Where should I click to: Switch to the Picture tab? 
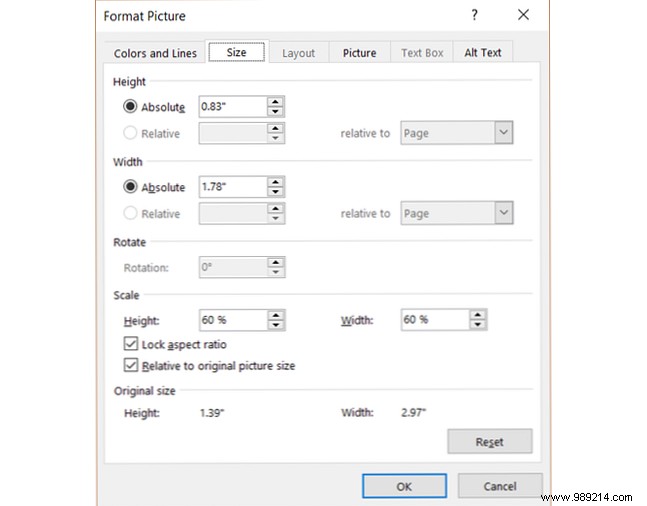(359, 53)
